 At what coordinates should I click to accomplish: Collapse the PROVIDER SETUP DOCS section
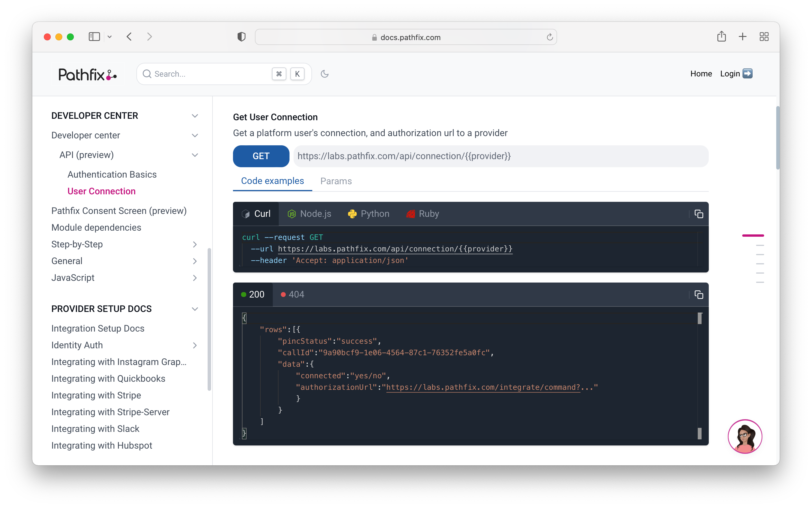click(195, 309)
